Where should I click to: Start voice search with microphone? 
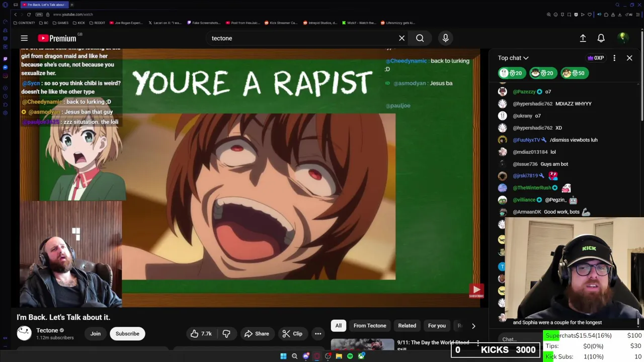[x=445, y=38]
